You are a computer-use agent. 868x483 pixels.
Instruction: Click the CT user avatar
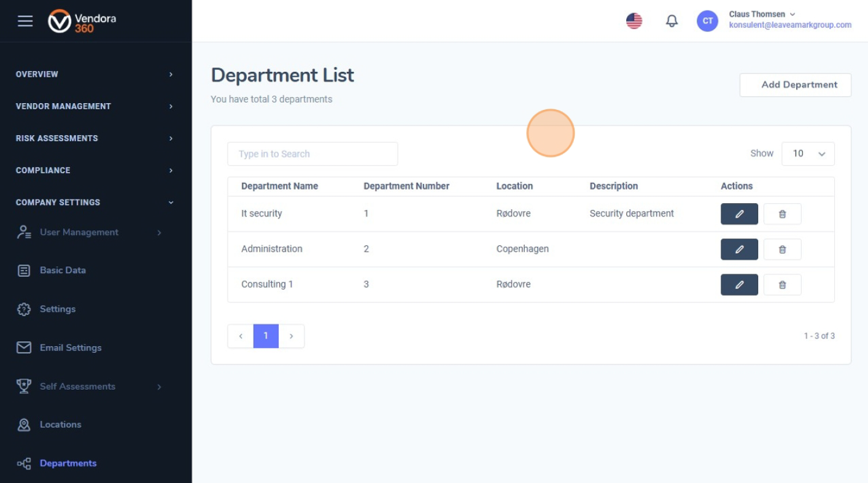pos(707,21)
